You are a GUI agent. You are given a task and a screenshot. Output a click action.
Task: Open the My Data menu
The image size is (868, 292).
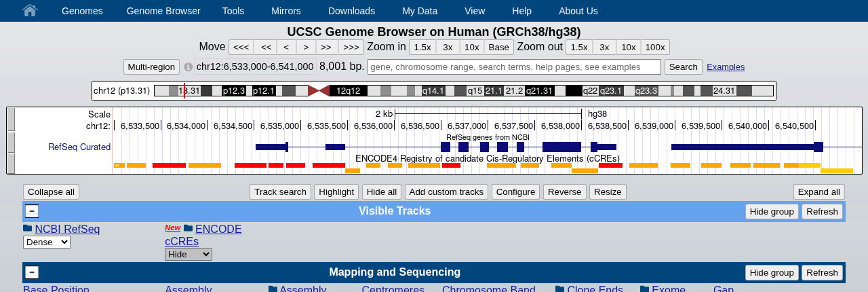[420, 11]
